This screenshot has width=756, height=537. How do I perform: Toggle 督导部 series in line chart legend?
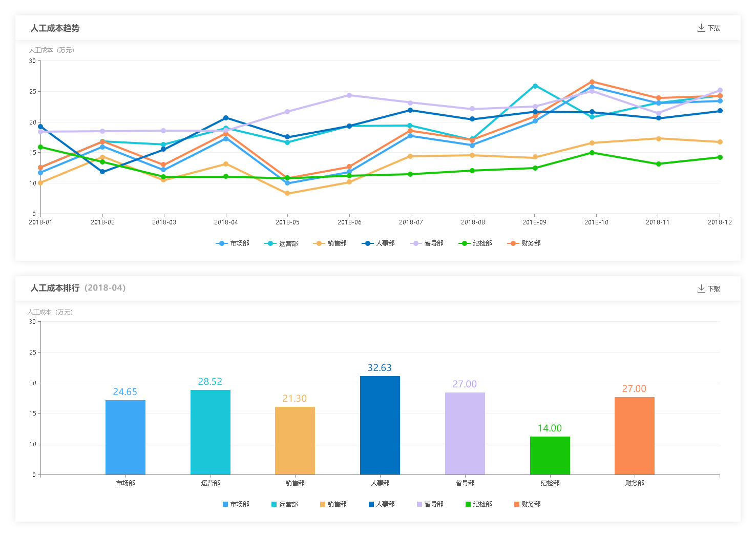427,243
